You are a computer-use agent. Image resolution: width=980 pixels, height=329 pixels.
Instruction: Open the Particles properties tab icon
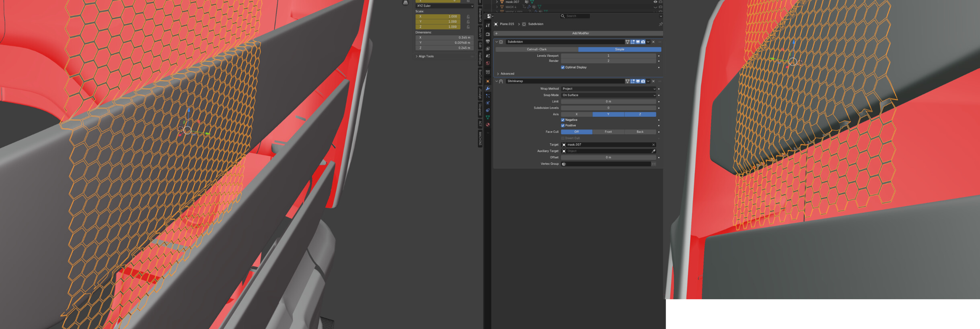488,95
